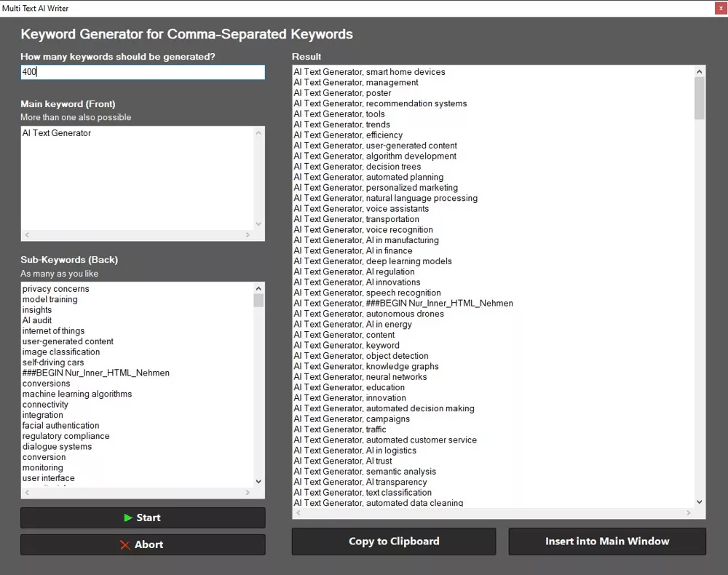The width and height of the screenshot is (728, 575).
Task: Click the Result list scroll-down arrow
Action: pyautogui.click(x=699, y=501)
